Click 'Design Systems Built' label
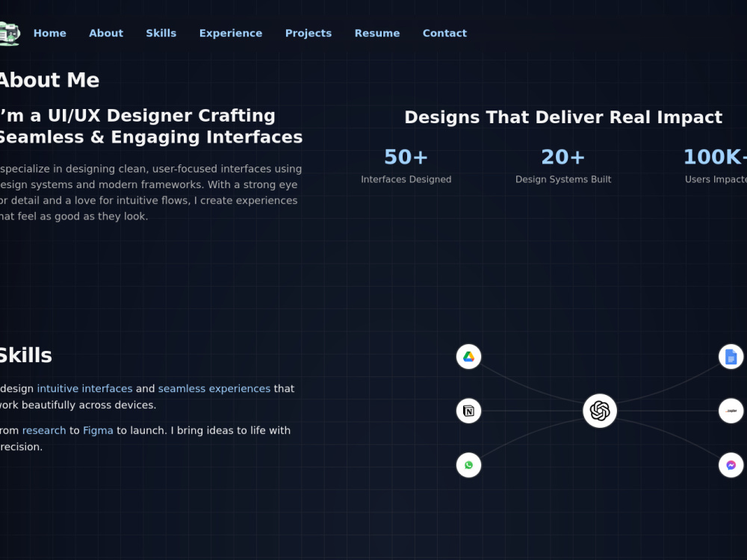 pyautogui.click(x=563, y=179)
